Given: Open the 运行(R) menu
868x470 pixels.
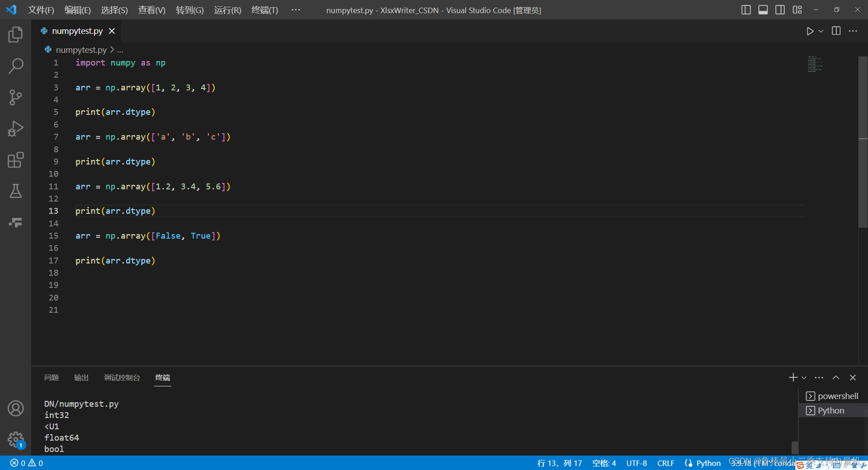Looking at the screenshot, I should 228,10.
